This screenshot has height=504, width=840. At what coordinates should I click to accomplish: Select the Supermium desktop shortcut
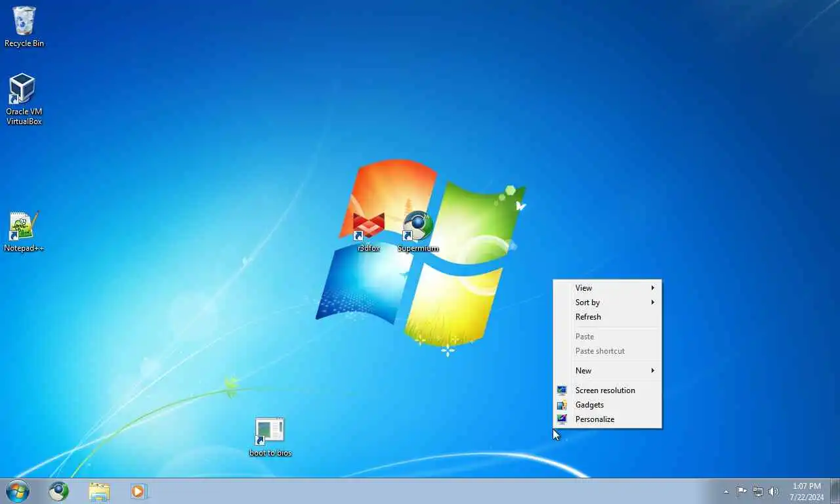click(x=418, y=232)
